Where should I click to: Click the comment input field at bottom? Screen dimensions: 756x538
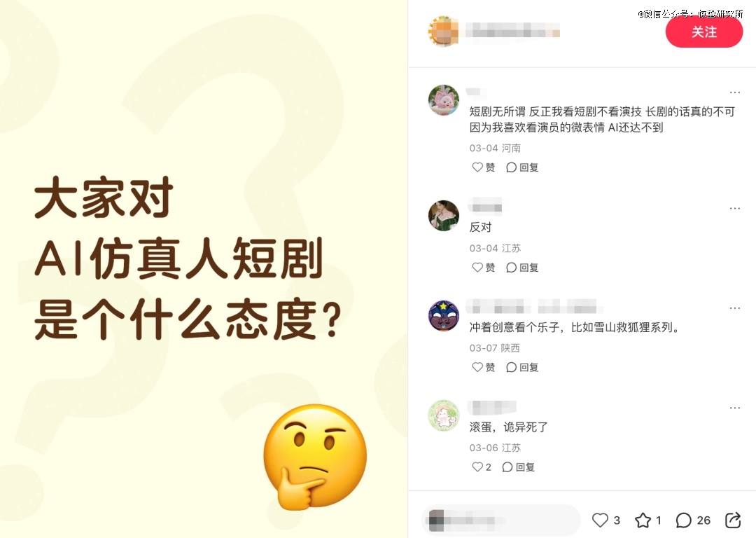click(x=501, y=520)
